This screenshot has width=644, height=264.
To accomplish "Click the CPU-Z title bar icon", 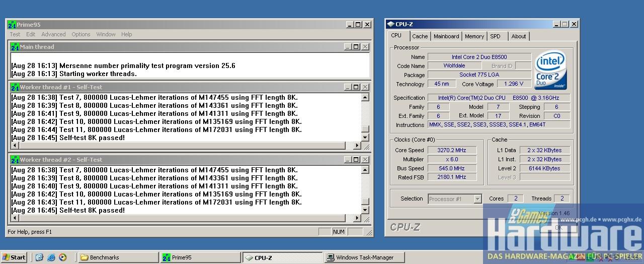I will (390, 24).
